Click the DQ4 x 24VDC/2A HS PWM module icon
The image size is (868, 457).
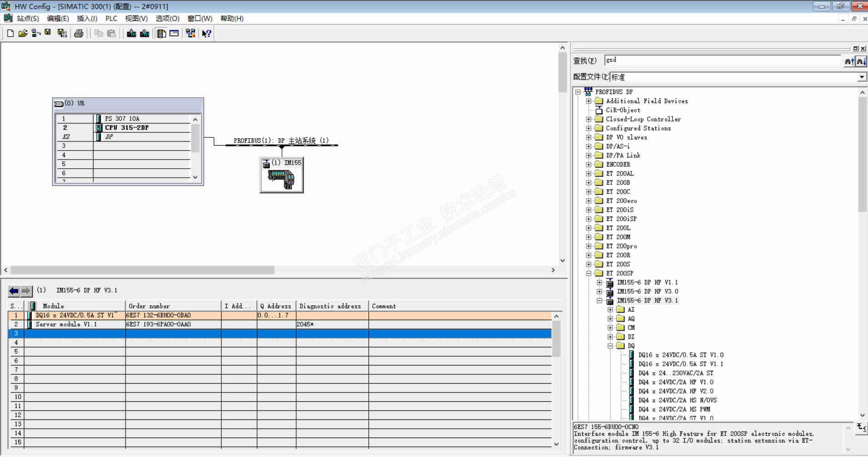(632, 409)
